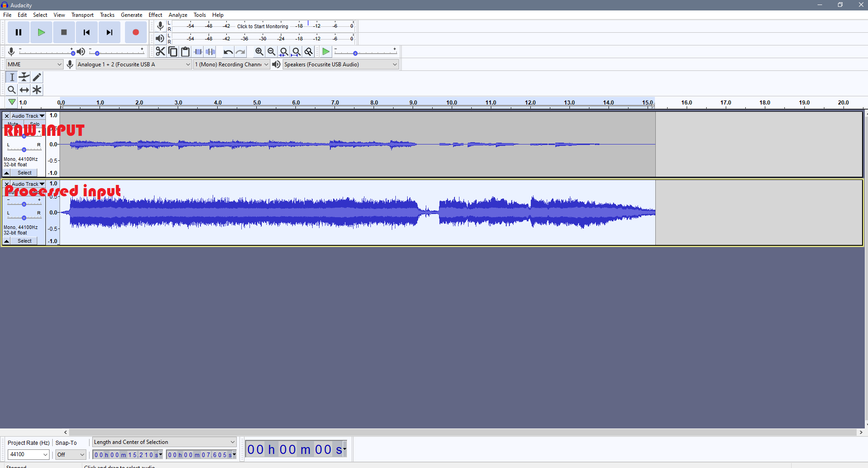Screen dimensions: 868x468
Task: Click to Start Monitoring in recording meter
Action: 263,26
